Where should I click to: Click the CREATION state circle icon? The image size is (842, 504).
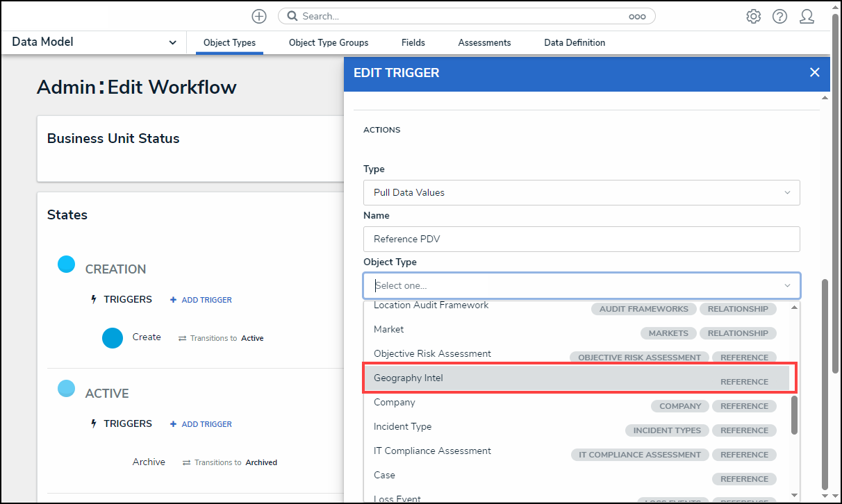(x=66, y=264)
